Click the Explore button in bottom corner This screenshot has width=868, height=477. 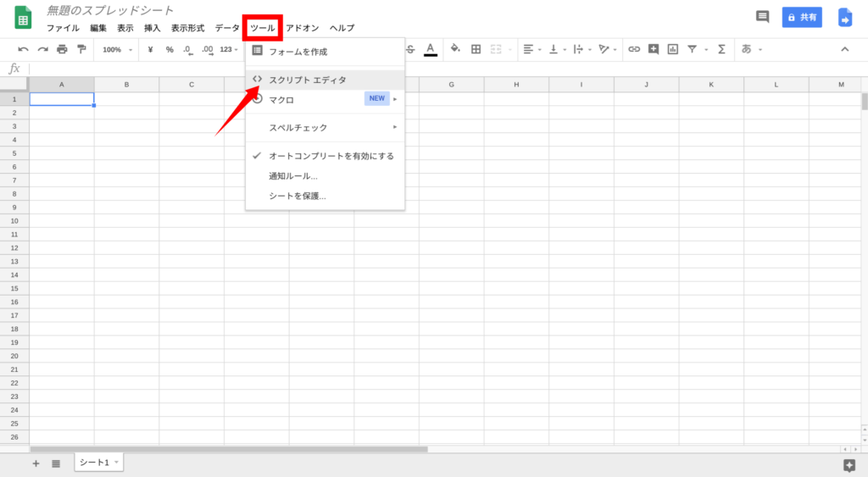[x=849, y=464]
